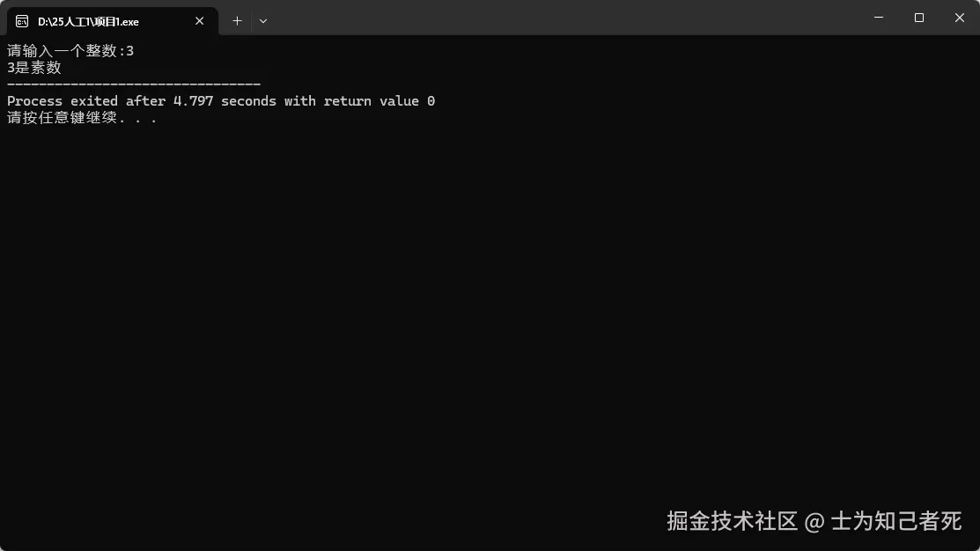This screenshot has width=980, height=551.
Task: Maximize the terminal window
Action: (x=918, y=18)
